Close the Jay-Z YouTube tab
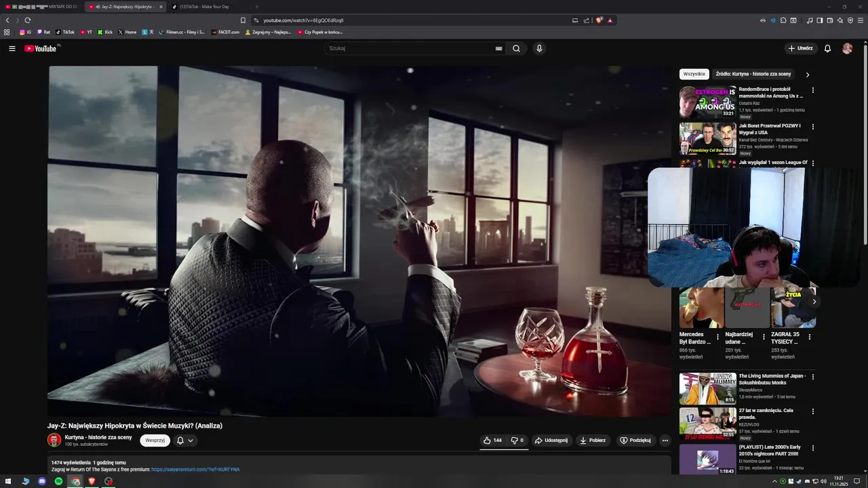868x488 pixels. (161, 7)
